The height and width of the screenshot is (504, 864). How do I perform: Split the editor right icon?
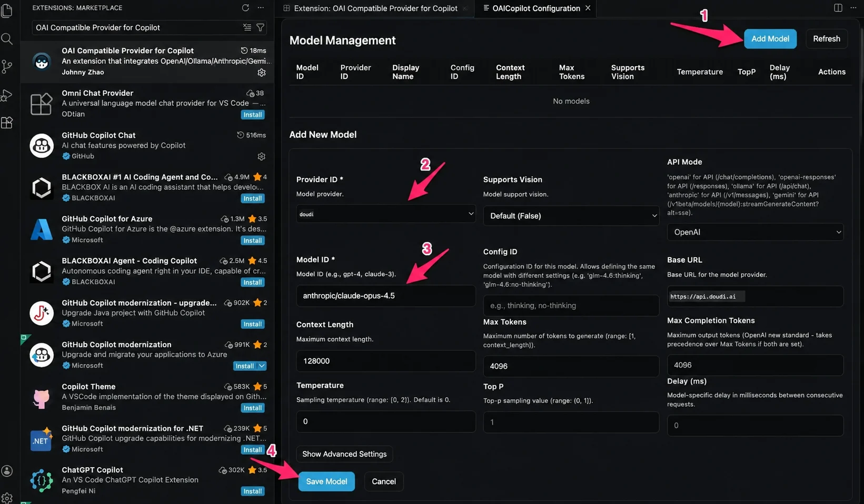(x=838, y=8)
